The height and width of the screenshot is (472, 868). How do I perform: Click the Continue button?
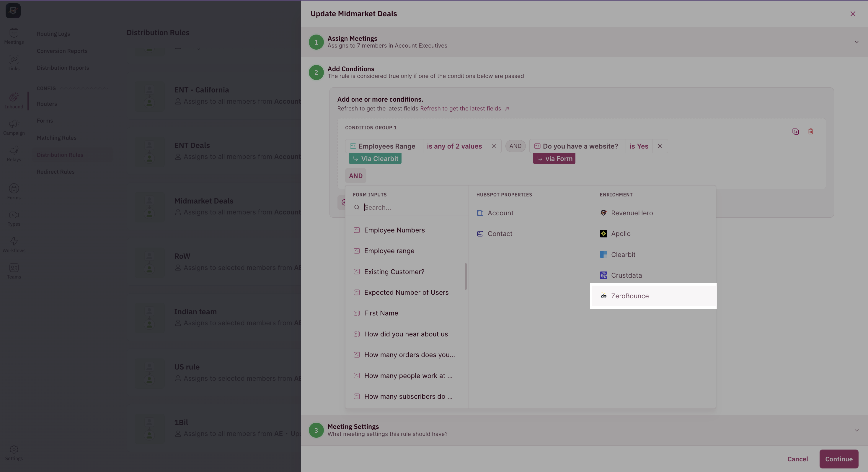[838, 459]
